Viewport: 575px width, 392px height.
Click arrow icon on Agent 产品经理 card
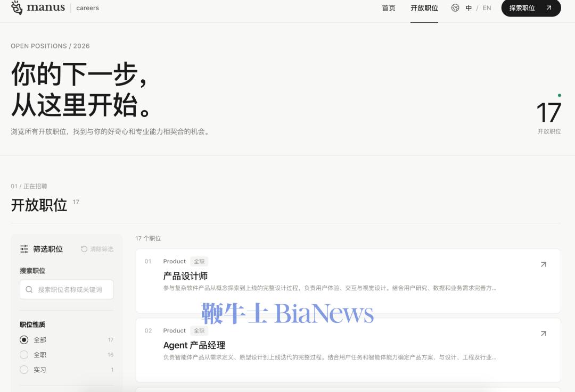pyautogui.click(x=544, y=333)
